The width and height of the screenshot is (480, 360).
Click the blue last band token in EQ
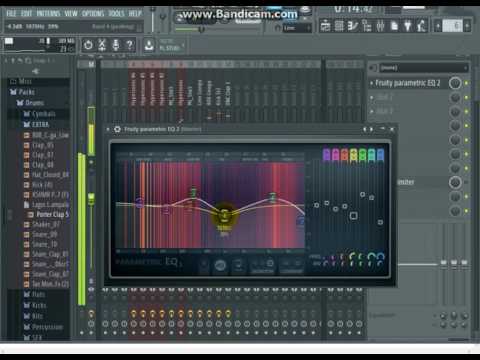point(380,155)
